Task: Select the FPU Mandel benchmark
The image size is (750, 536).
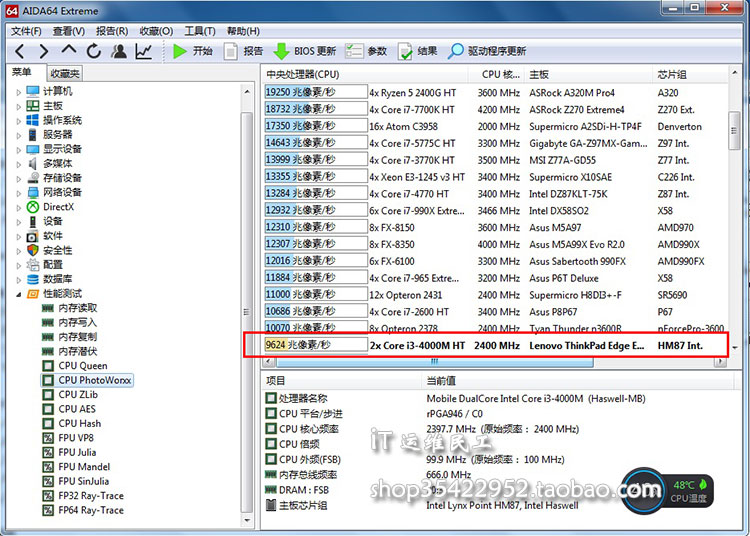Action: pos(76,467)
